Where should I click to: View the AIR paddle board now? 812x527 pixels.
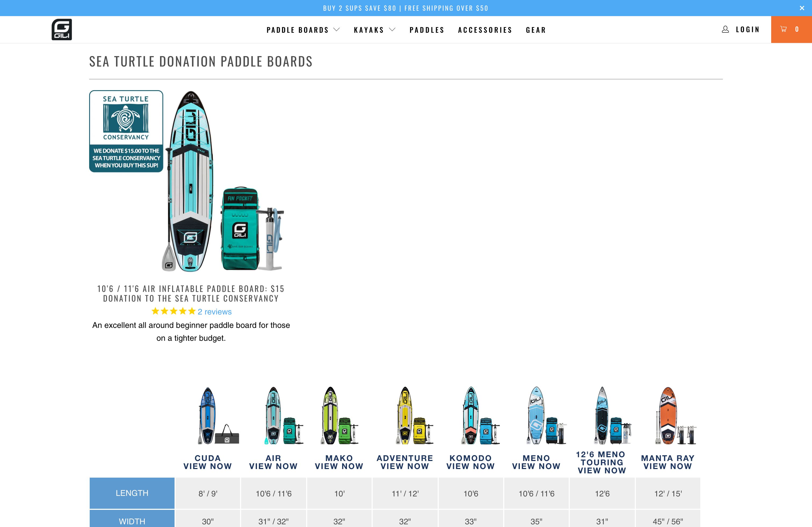(273, 466)
